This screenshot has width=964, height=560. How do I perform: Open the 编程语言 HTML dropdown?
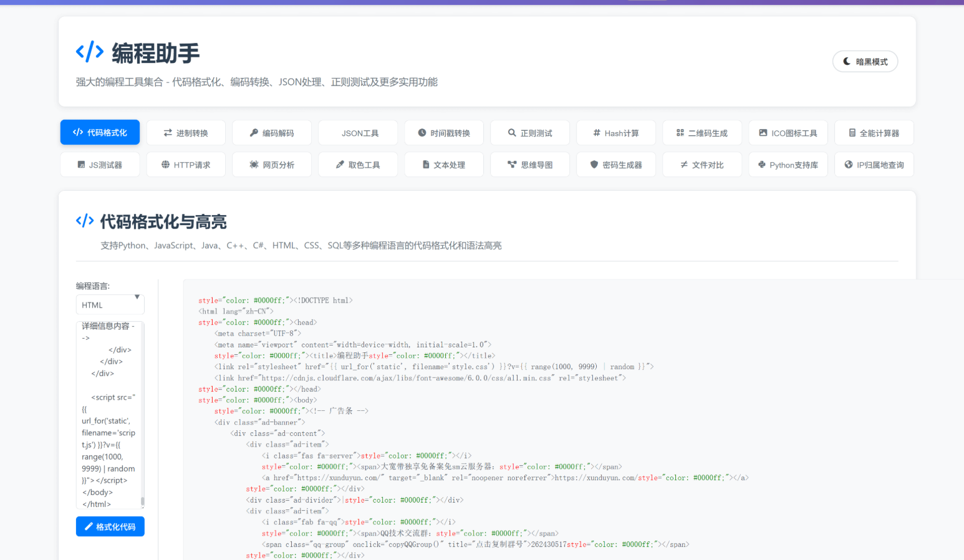(x=110, y=305)
